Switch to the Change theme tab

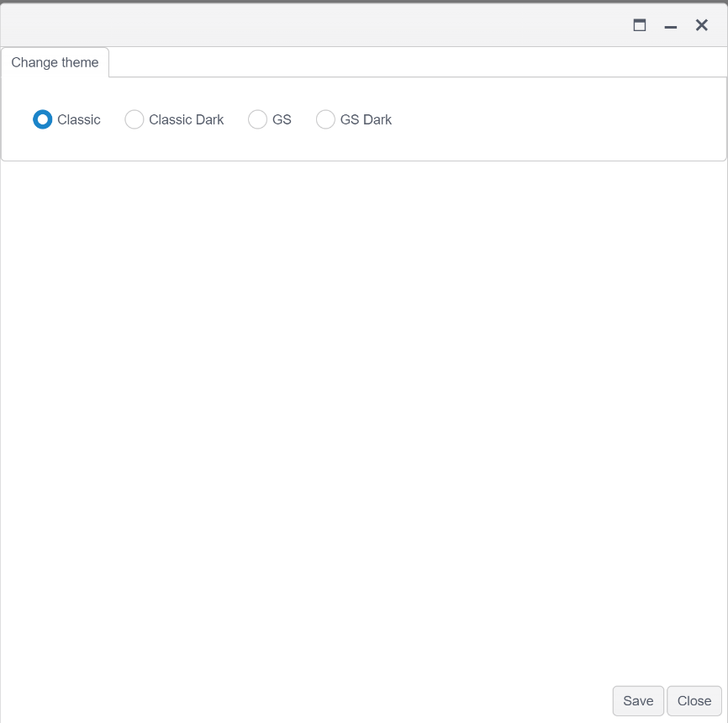pyautogui.click(x=55, y=62)
